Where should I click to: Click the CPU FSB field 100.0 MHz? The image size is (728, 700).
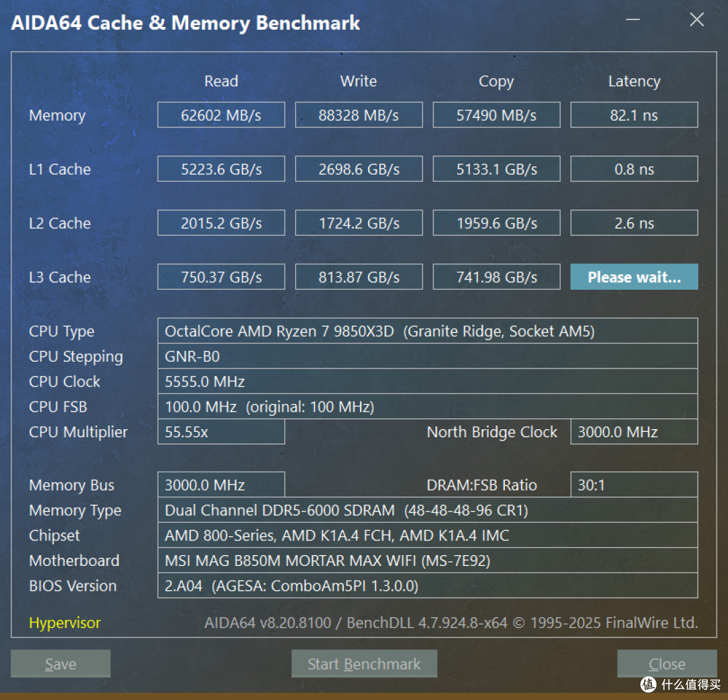click(427, 407)
